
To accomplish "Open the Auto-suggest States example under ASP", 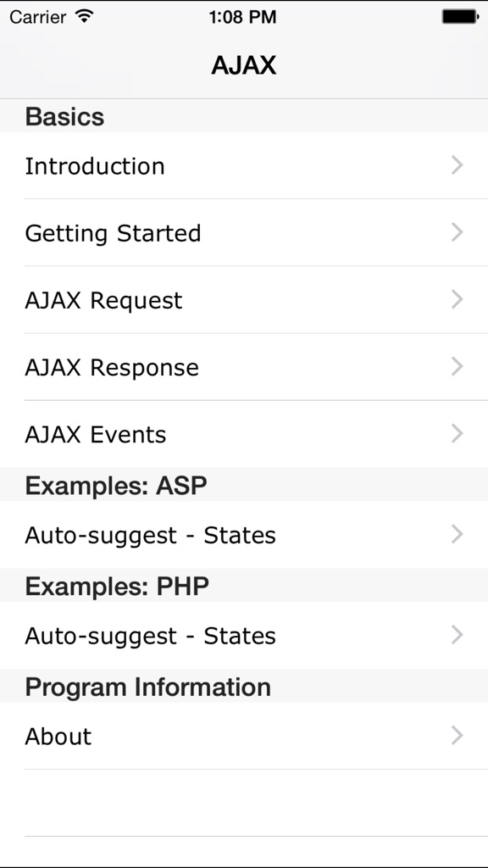I will pos(150,535).
